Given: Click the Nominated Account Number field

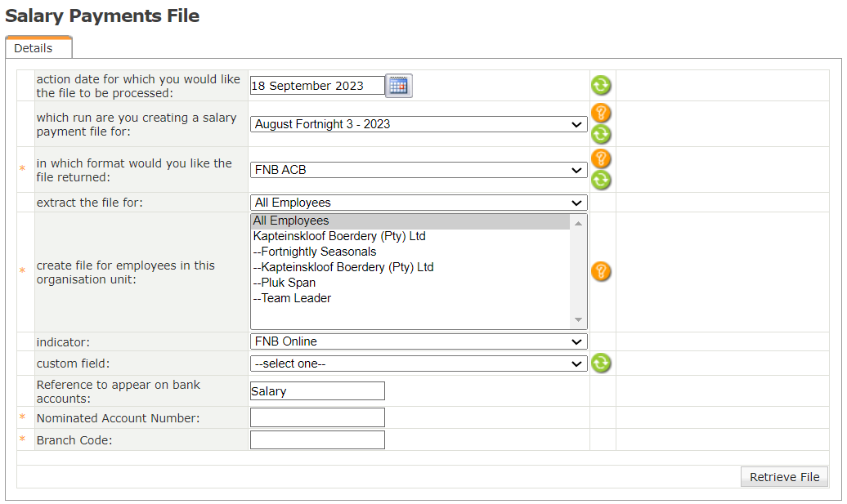Looking at the screenshot, I should (x=317, y=417).
